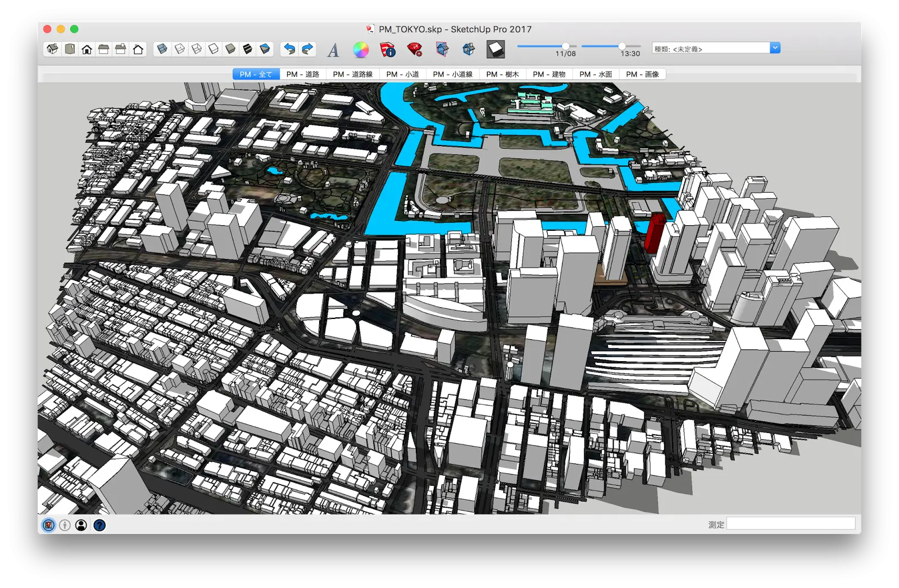Click the credits person status icon
The image size is (899, 588).
coord(65,525)
